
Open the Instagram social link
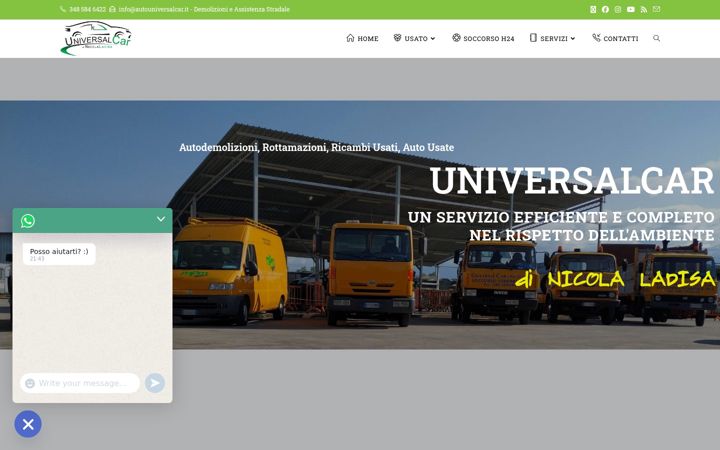click(618, 9)
